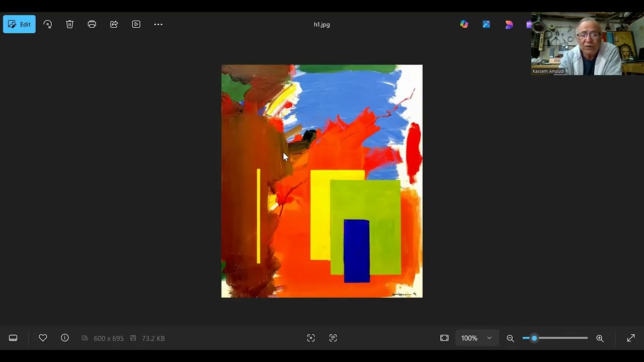
Task: Click the Edit button
Action: tap(19, 24)
